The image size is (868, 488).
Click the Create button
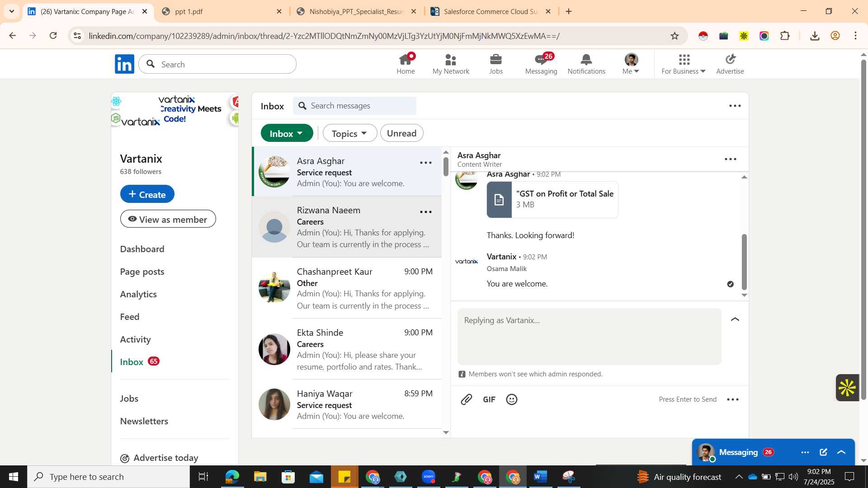[x=147, y=194]
